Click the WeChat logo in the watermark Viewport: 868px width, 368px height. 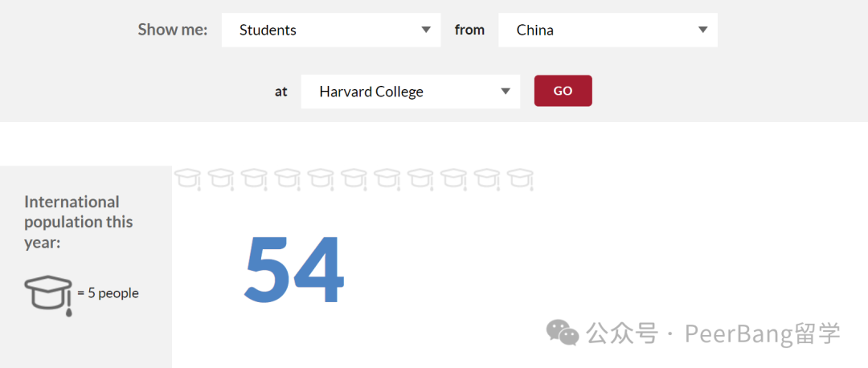pos(563,333)
